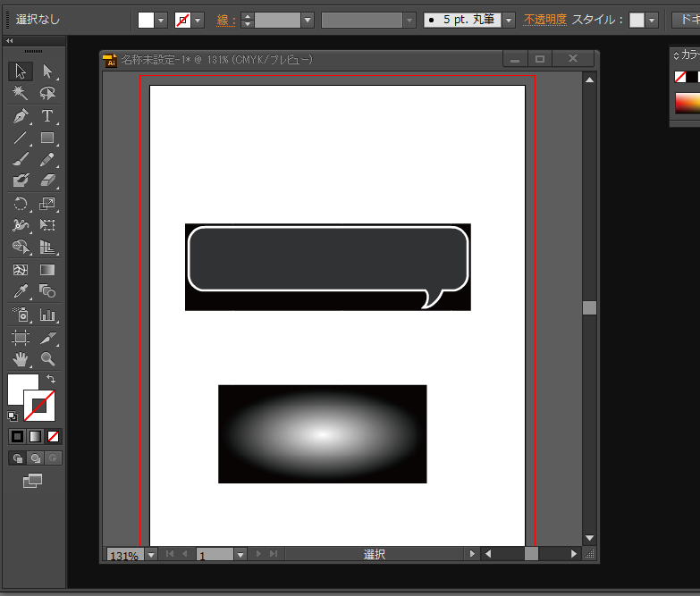Open the stroke color dropdown in the control bar
This screenshot has width=700, height=596.
point(198,20)
